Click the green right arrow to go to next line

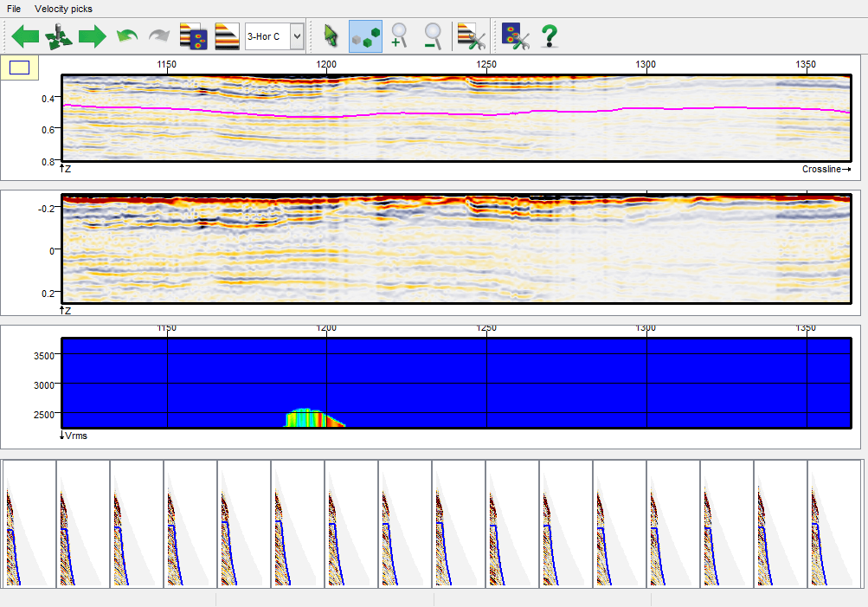coord(92,36)
